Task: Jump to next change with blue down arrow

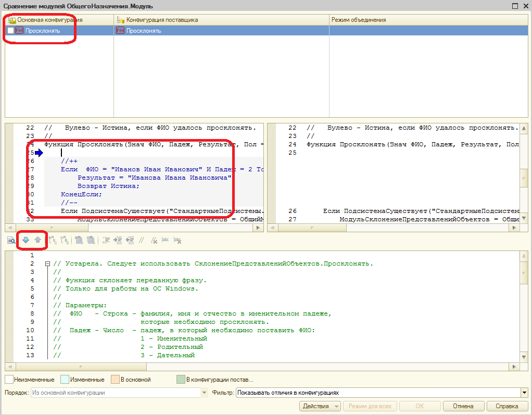Action: 26,240
